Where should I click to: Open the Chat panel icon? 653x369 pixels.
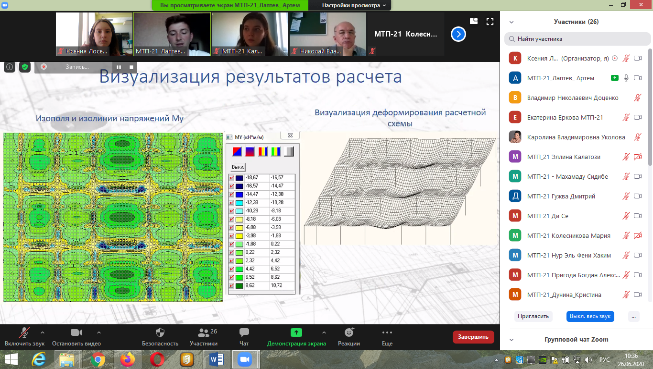coord(244,332)
